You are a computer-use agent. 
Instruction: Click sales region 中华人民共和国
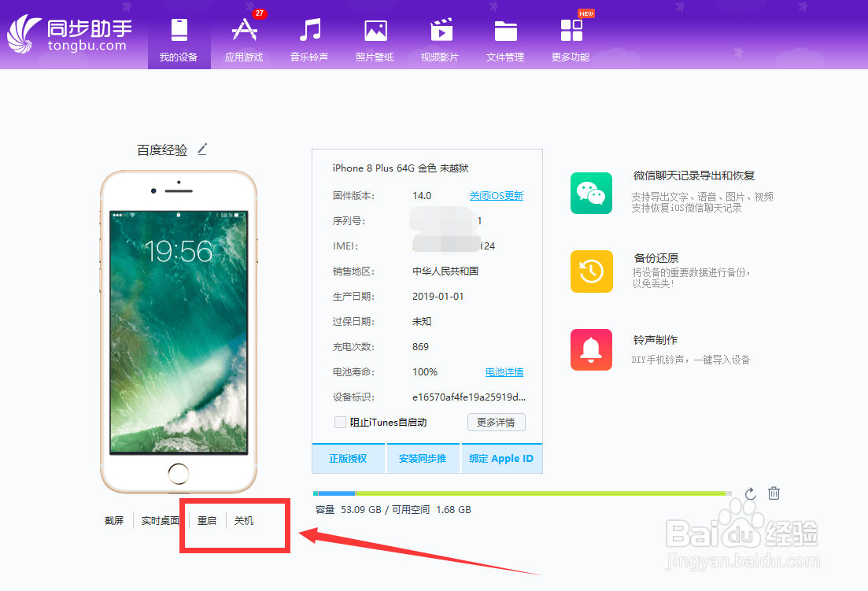[x=445, y=271]
